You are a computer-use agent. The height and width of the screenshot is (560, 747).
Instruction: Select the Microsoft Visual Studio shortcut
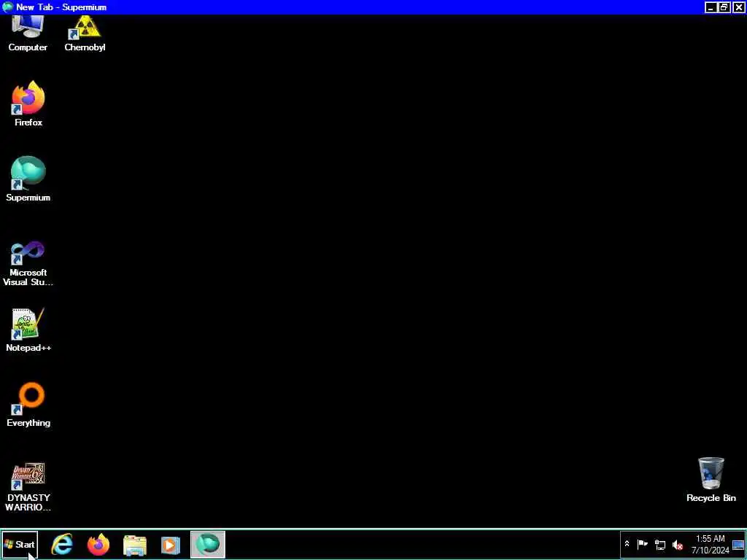pos(28,263)
